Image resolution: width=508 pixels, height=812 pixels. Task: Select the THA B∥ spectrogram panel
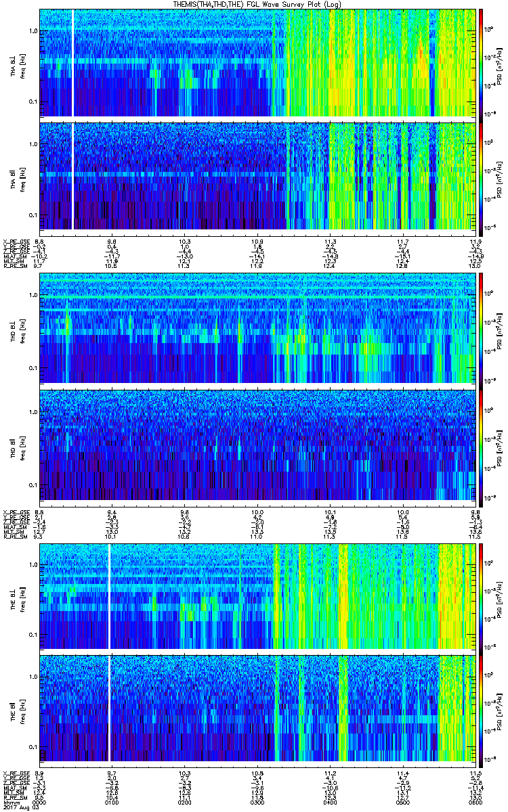[x=257, y=175]
